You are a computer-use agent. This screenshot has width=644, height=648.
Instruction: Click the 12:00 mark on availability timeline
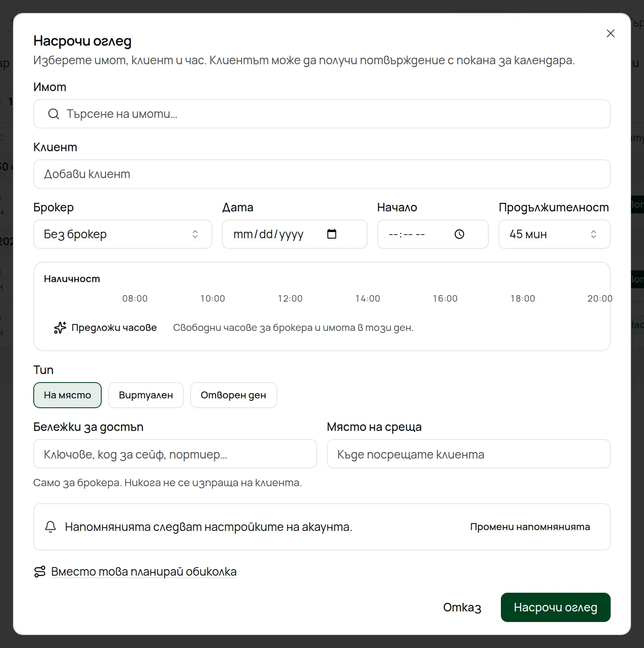tap(290, 298)
